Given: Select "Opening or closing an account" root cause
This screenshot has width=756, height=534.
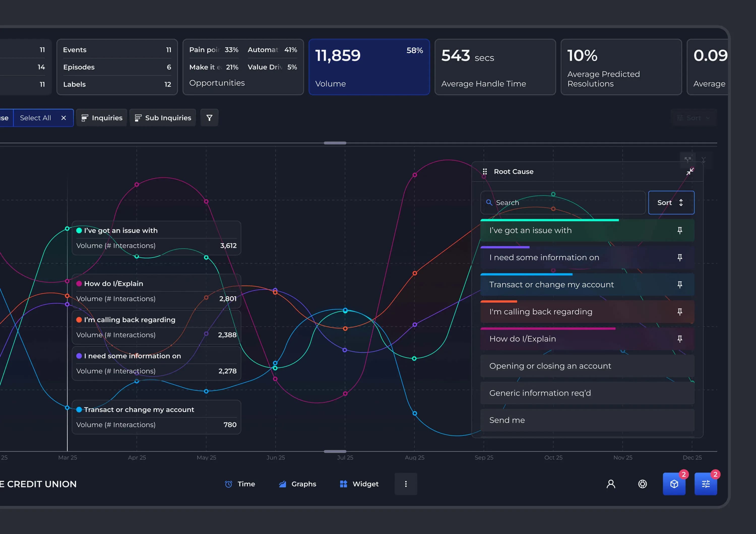Looking at the screenshot, I should [587, 366].
